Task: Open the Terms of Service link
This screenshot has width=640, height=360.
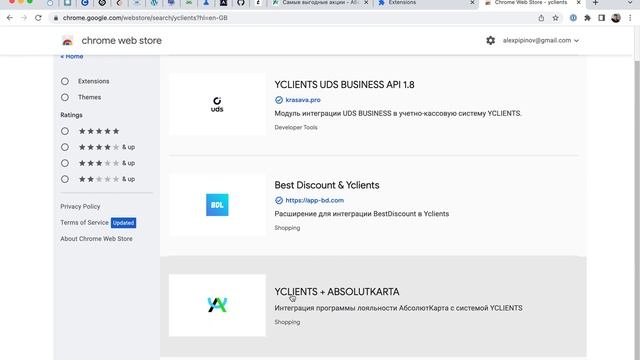Action: coord(84,222)
